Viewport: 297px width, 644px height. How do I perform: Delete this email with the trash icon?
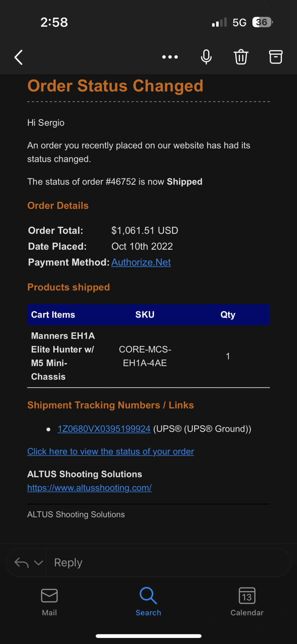coord(241,57)
